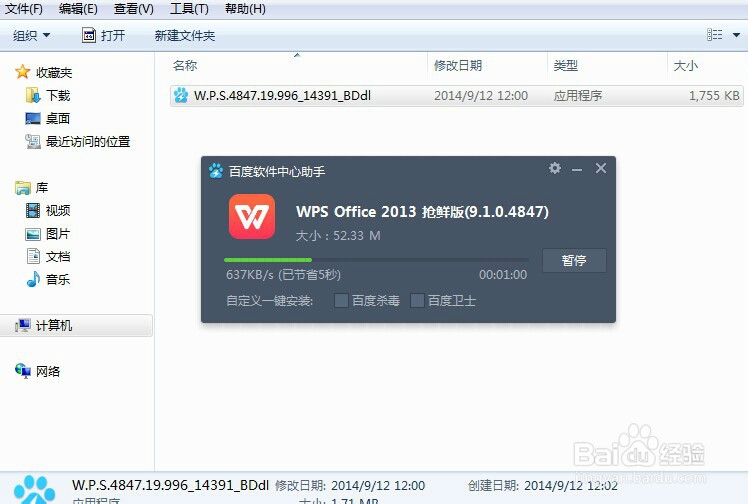This screenshot has width=748, height=504.
Task: Expand the 组织 dropdown
Action: (31, 35)
